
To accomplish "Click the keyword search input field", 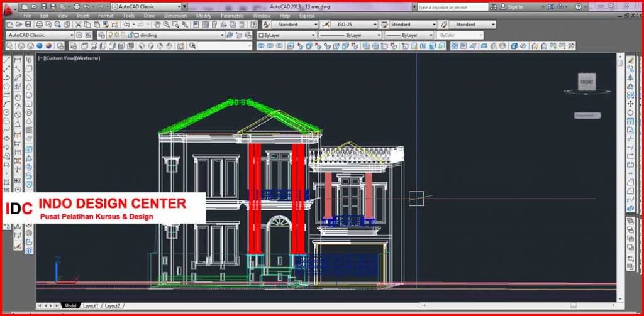I will (x=453, y=7).
